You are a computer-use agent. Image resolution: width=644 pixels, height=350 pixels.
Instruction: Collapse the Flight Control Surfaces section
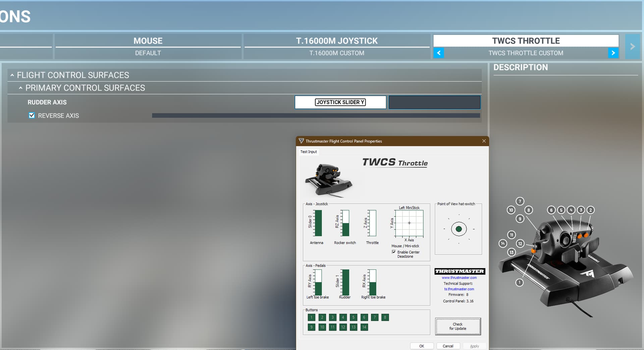click(12, 75)
